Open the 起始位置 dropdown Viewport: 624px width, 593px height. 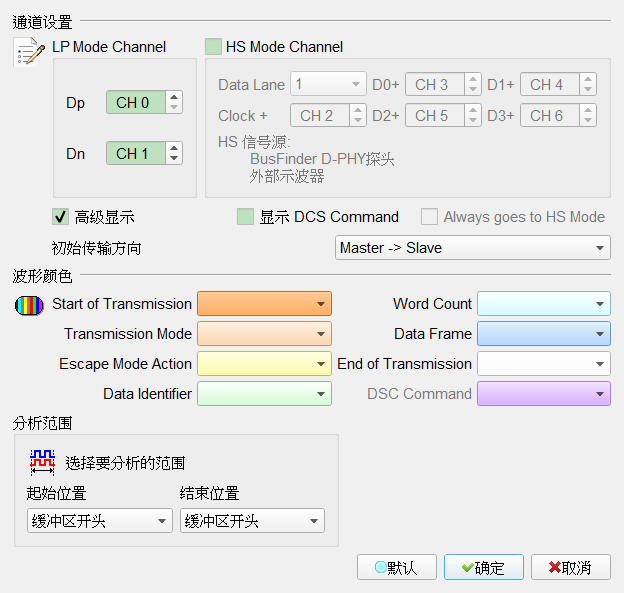[x=99, y=521]
